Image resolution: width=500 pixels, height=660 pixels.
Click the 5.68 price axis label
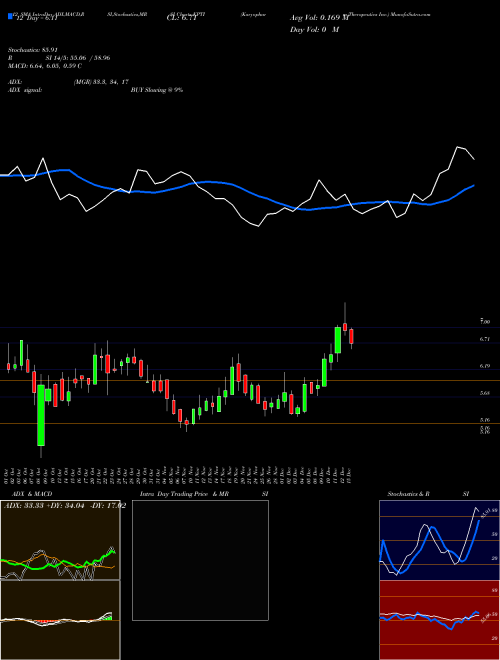[485, 393]
